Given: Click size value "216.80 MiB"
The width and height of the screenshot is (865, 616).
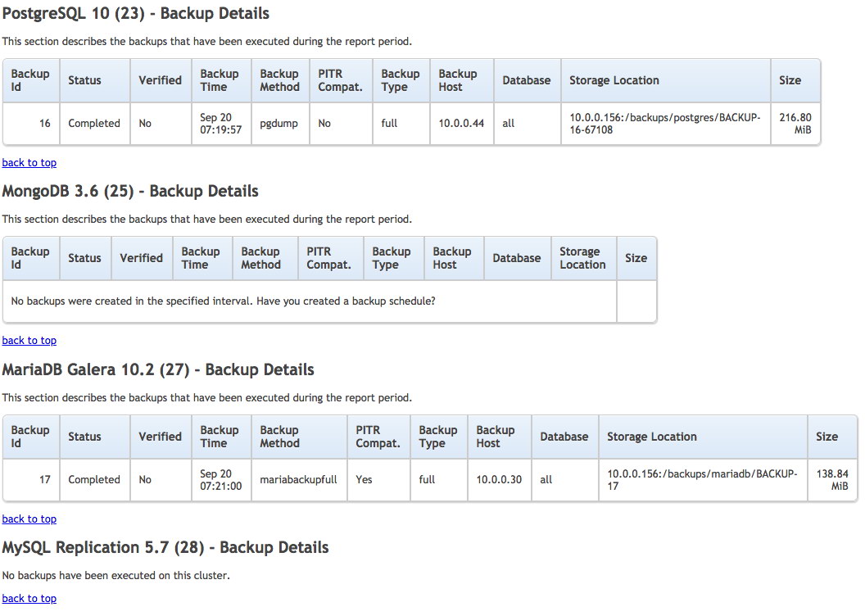Looking at the screenshot, I should tap(795, 124).
